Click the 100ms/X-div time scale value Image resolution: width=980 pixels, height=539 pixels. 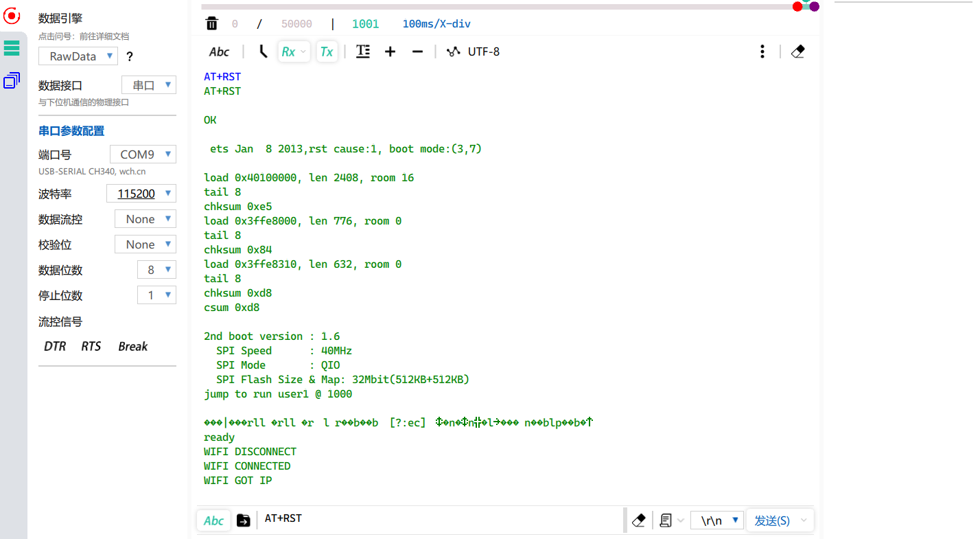[x=436, y=24]
